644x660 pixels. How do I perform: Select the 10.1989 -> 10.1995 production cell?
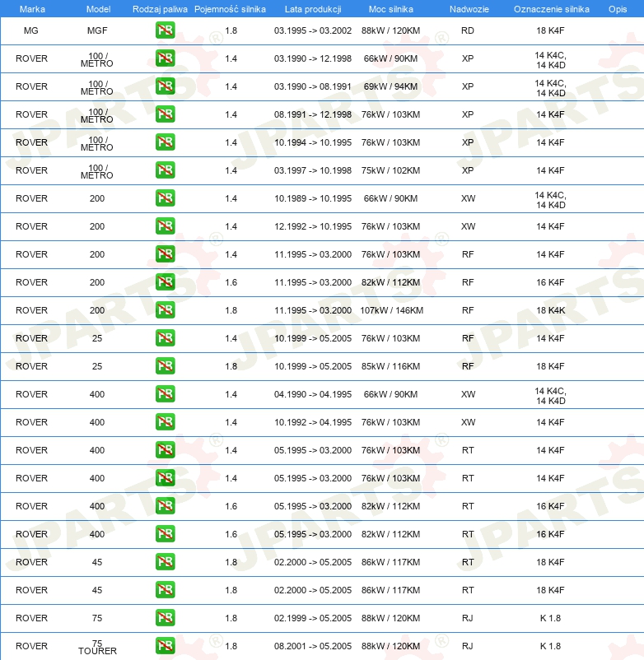click(312, 198)
